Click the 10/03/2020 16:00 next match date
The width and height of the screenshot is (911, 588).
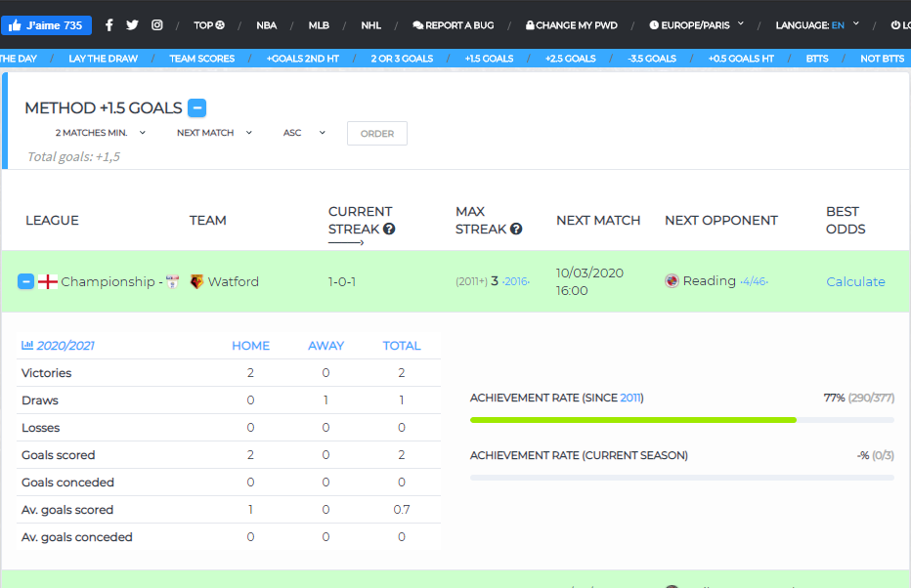point(589,281)
